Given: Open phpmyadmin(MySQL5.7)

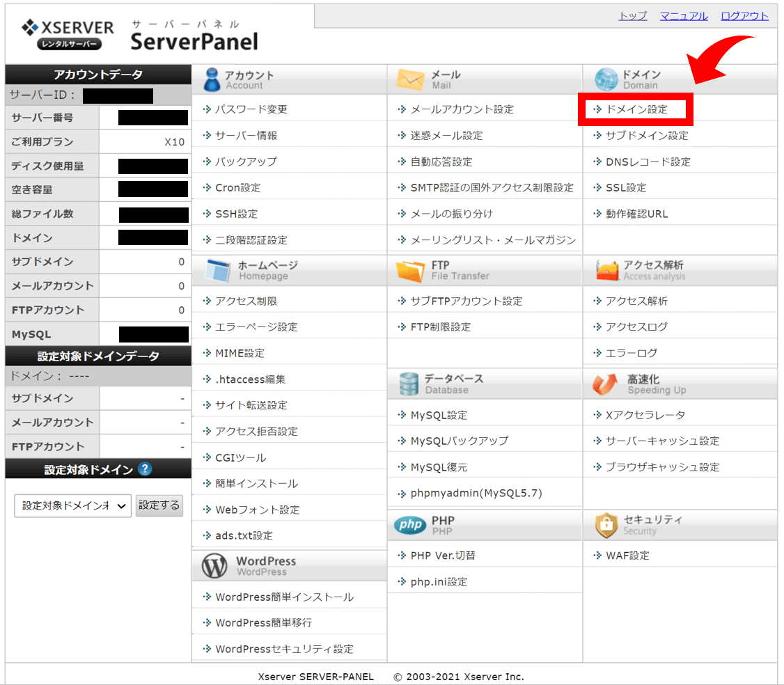Looking at the screenshot, I should tap(476, 493).
